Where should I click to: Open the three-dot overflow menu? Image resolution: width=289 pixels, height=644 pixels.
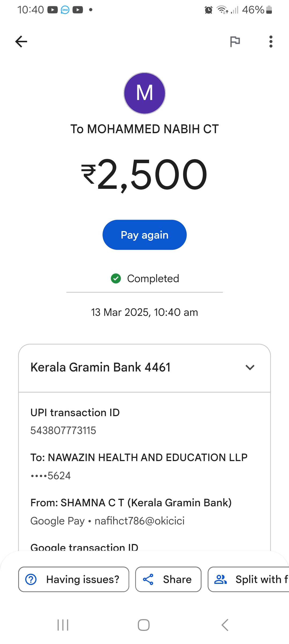(x=271, y=41)
